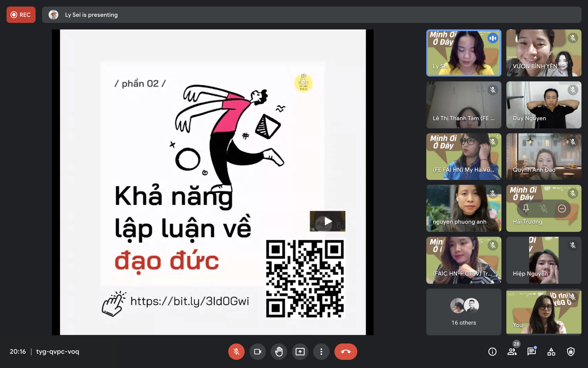588x368 pixels.
Task: Select Hiệp Nguyễn video tile
Action: [x=544, y=260]
